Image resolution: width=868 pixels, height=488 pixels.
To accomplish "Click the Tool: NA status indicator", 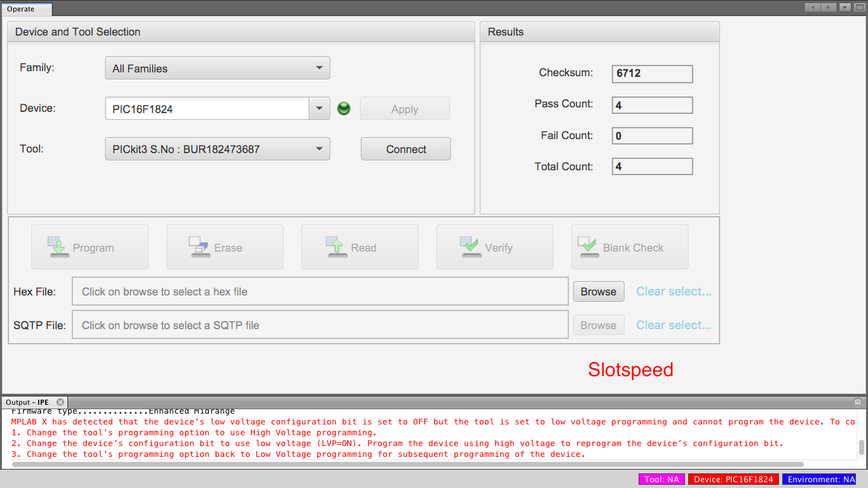I will [661, 479].
